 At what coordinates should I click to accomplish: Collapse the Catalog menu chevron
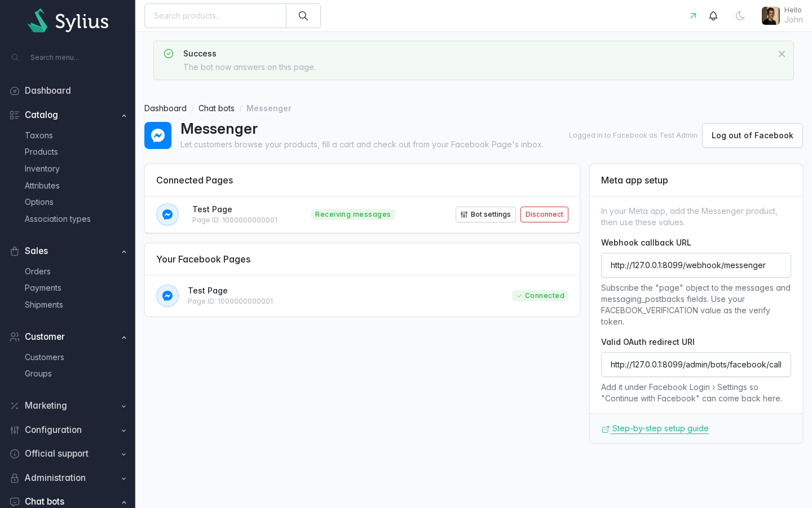(x=124, y=116)
